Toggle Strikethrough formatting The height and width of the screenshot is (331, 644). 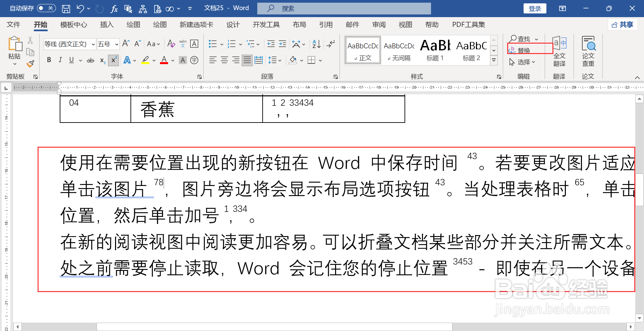pos(91,60)
